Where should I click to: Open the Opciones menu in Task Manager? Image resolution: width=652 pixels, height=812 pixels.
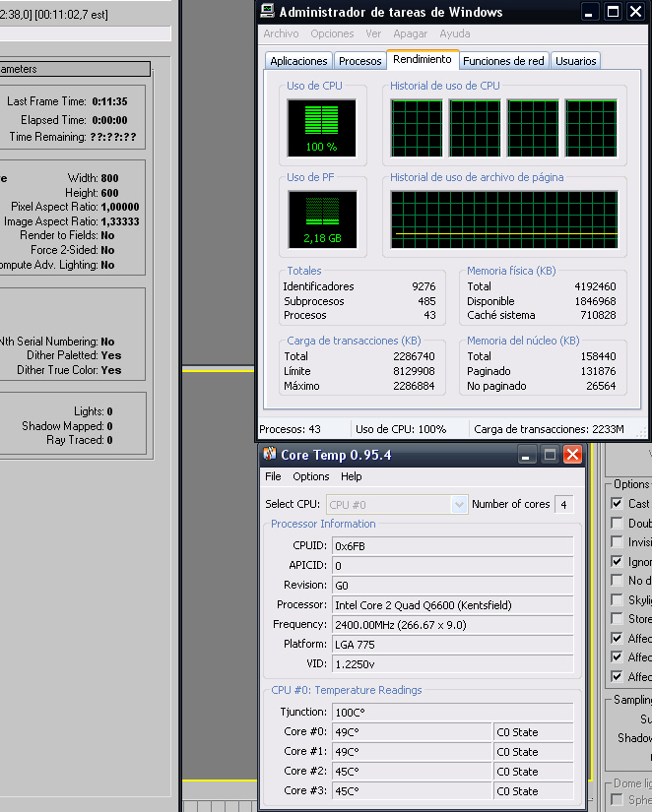(x=332, y=33)
